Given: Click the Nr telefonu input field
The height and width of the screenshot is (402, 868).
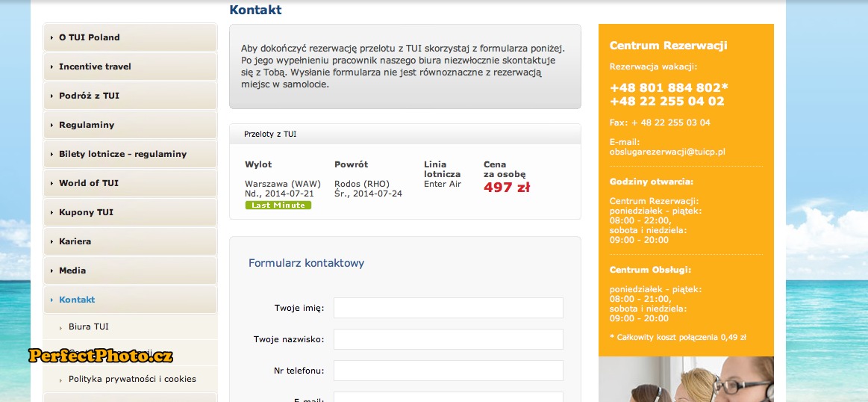Looking at the screenshot, I should tap(449, 371).
